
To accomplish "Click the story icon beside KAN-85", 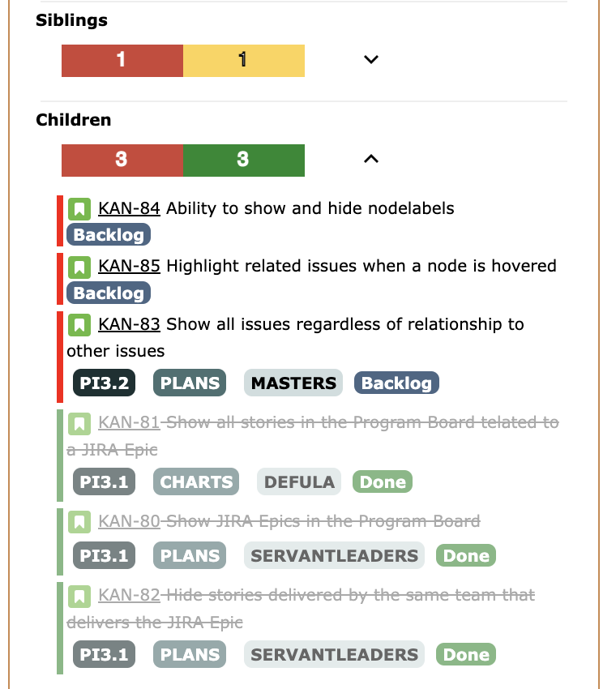I will pos(79,267).
